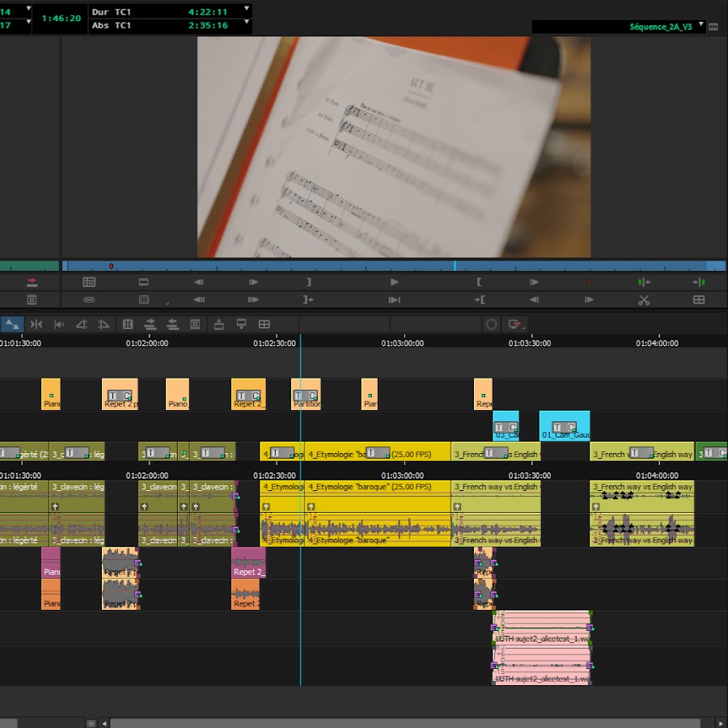The image size is (728, 728).
Task: Select the purple Repet 2_ audio clip
Action: 248,563
